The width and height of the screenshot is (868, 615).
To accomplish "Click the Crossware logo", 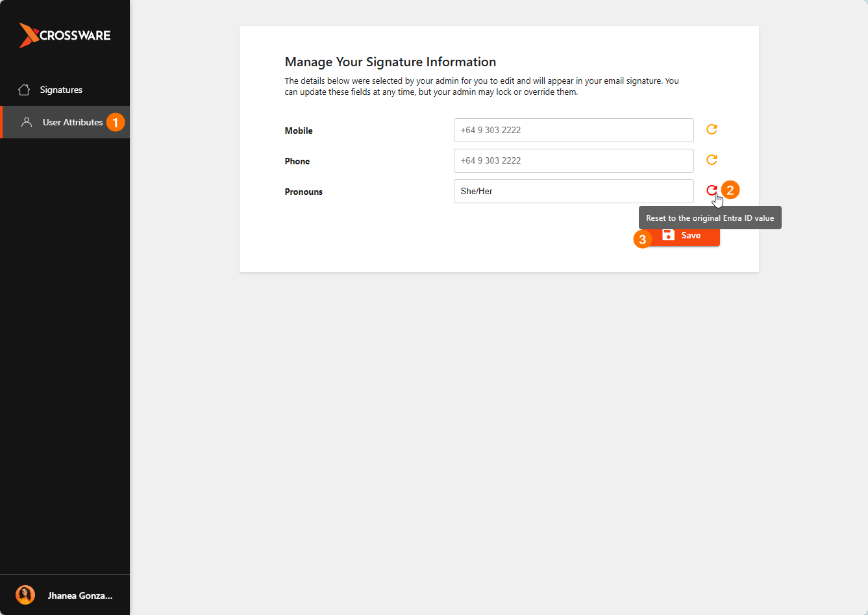I will click(65, 35).
